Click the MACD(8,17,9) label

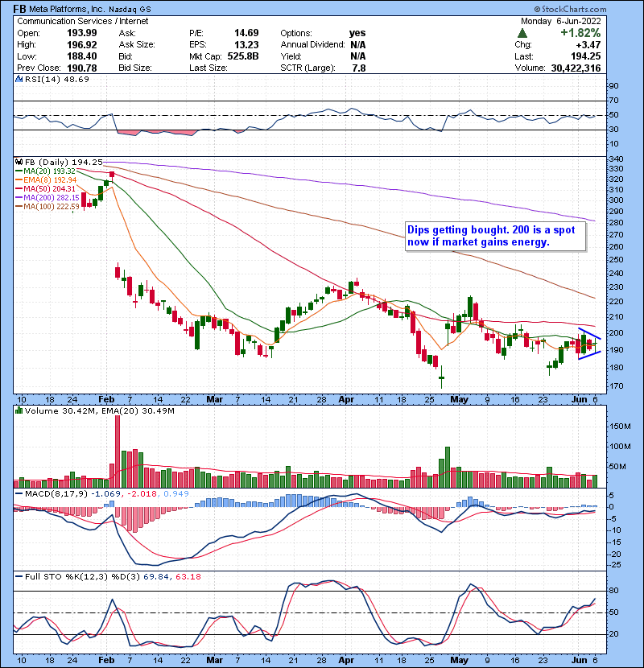[x=56, y=494]
